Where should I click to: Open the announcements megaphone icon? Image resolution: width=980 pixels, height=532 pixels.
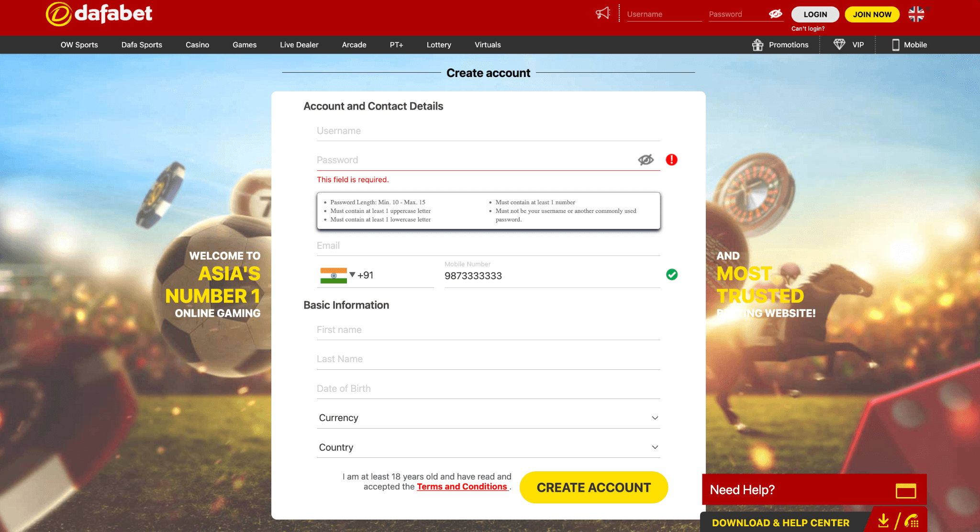click(603, 13)
